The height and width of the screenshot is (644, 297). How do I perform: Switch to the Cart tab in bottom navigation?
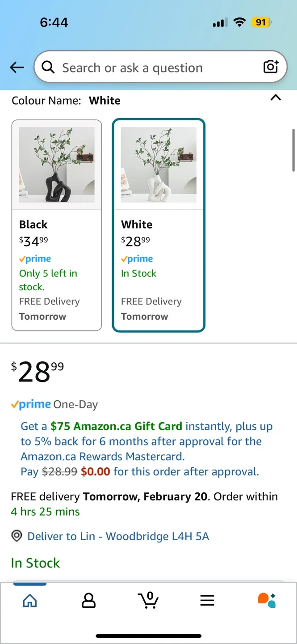point(148,601)
